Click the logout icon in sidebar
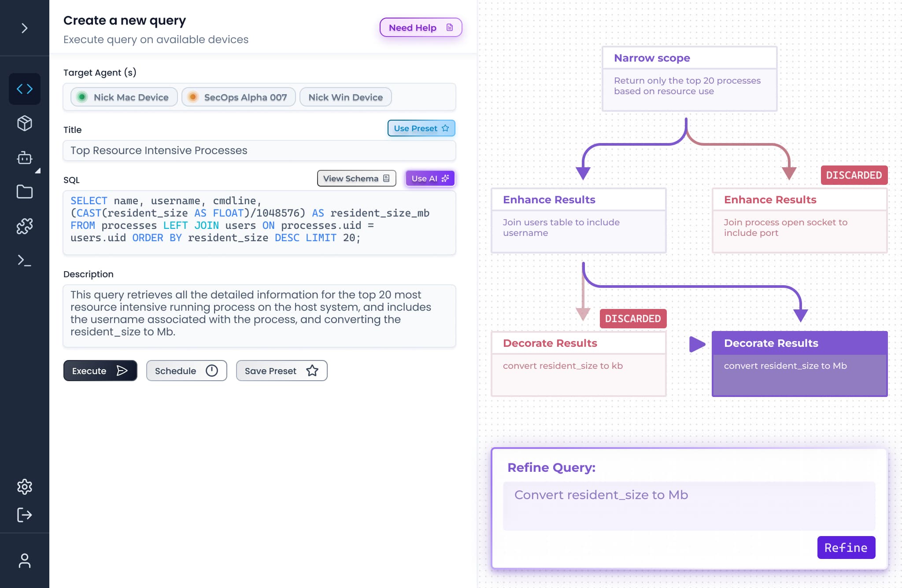Screen dimensions: 902x588 (x=25, y=514)
